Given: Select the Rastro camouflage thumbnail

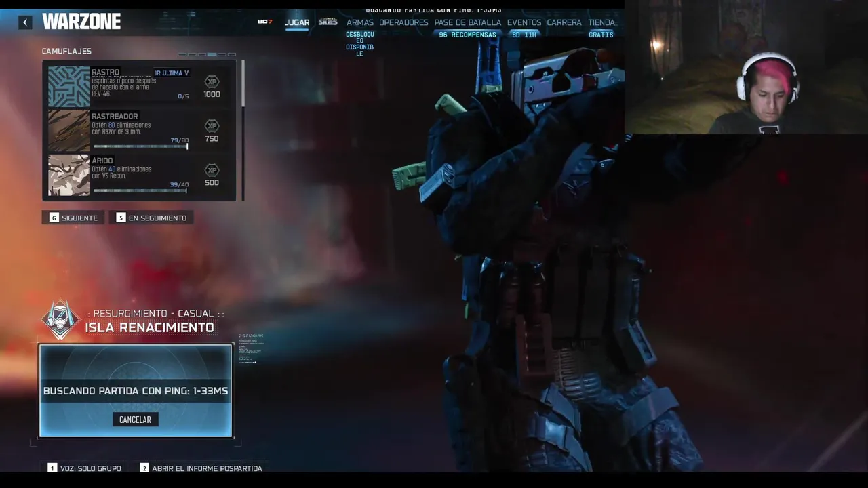Looking at the screenshot, I should coord(68,87).
